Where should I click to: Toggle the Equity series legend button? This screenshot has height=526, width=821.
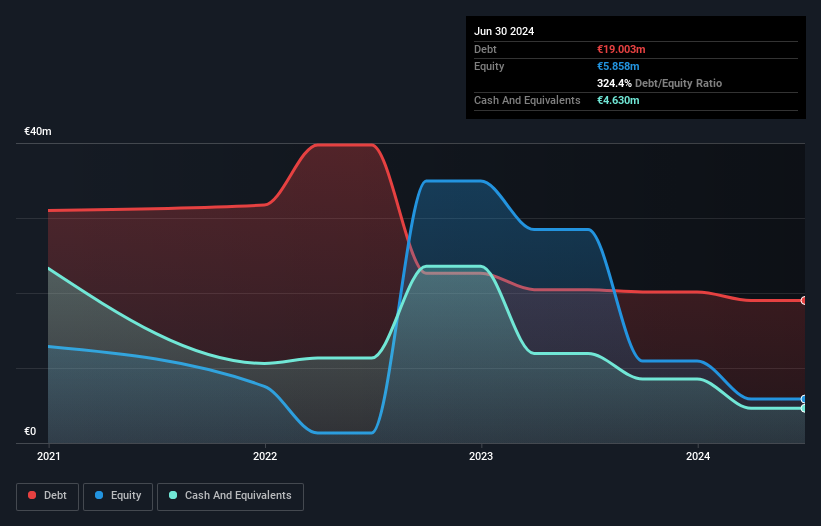[x=118, y=496]
